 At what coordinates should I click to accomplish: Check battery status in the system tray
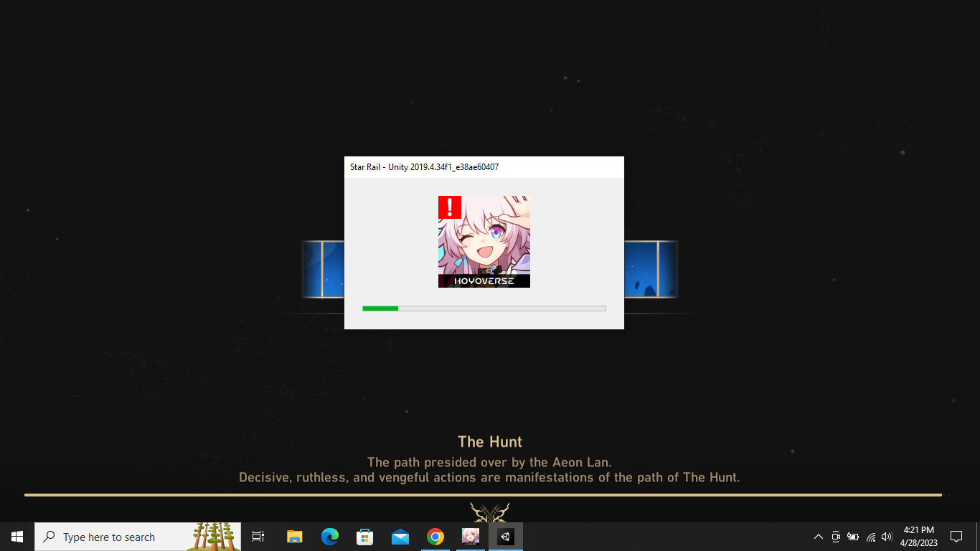(x=853, y=537)
